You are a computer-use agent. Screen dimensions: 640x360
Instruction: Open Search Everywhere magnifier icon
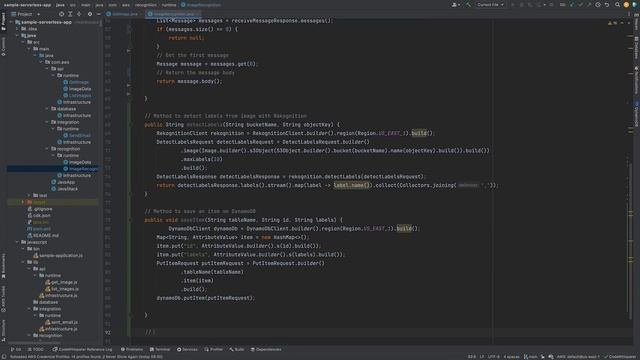click(618, 5)
